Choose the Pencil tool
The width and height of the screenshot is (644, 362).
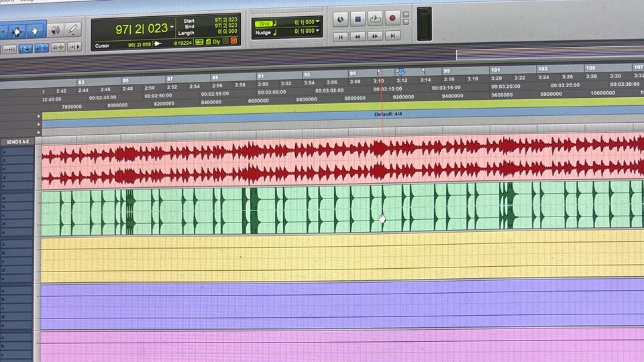73,30
